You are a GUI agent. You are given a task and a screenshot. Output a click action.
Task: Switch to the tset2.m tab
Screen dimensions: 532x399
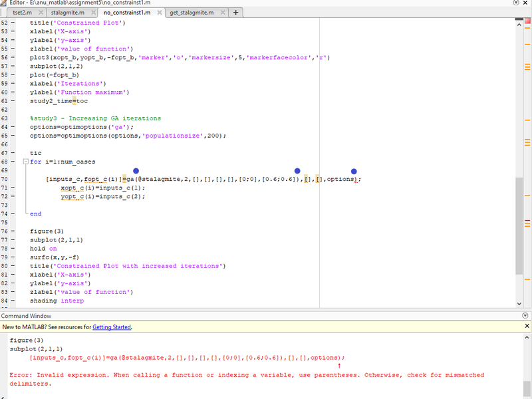tap(21, 12)
